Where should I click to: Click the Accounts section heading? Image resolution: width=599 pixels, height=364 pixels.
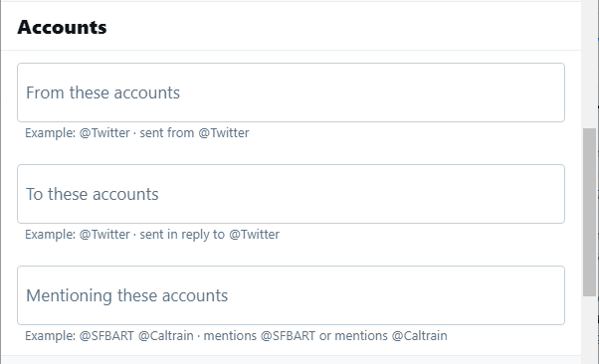(x=62, y=27)
